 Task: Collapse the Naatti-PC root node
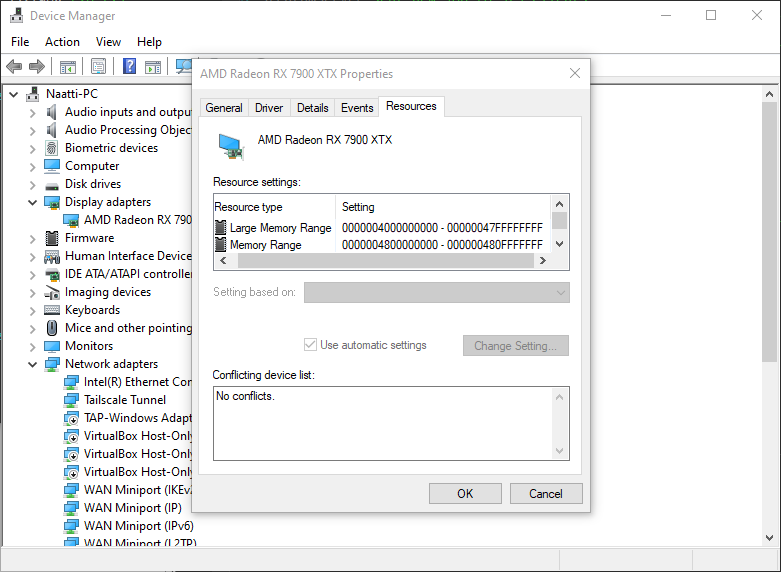13,94
